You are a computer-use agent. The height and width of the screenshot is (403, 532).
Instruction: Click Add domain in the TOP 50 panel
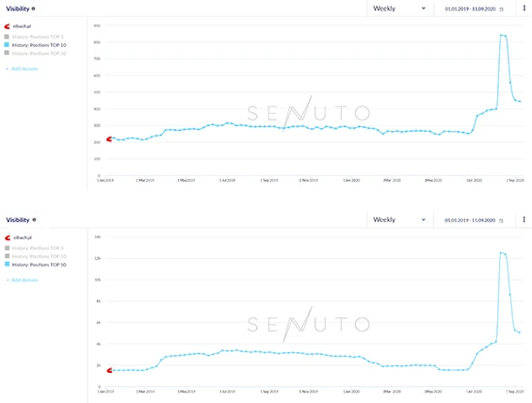click(x=23, y=281)
